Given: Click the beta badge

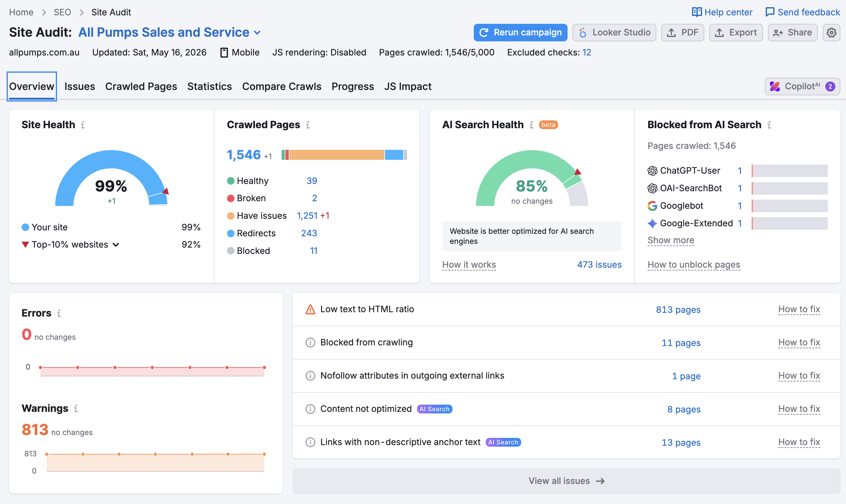Looking at the screenshot, I should [x=548, y=125].
